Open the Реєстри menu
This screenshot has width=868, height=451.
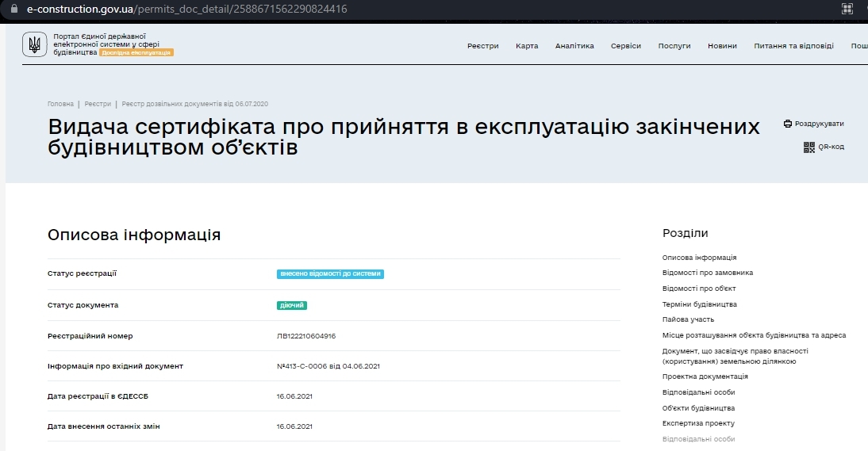pos(482,46)
